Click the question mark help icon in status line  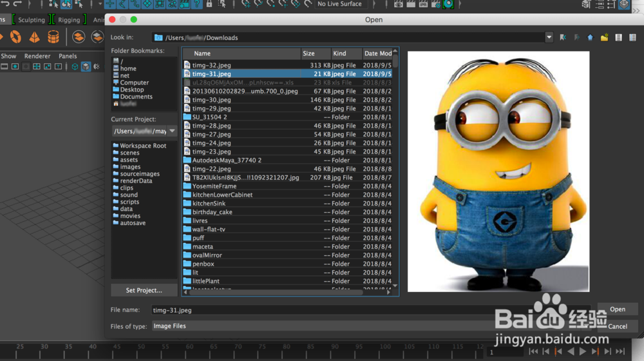pos(196,4)
